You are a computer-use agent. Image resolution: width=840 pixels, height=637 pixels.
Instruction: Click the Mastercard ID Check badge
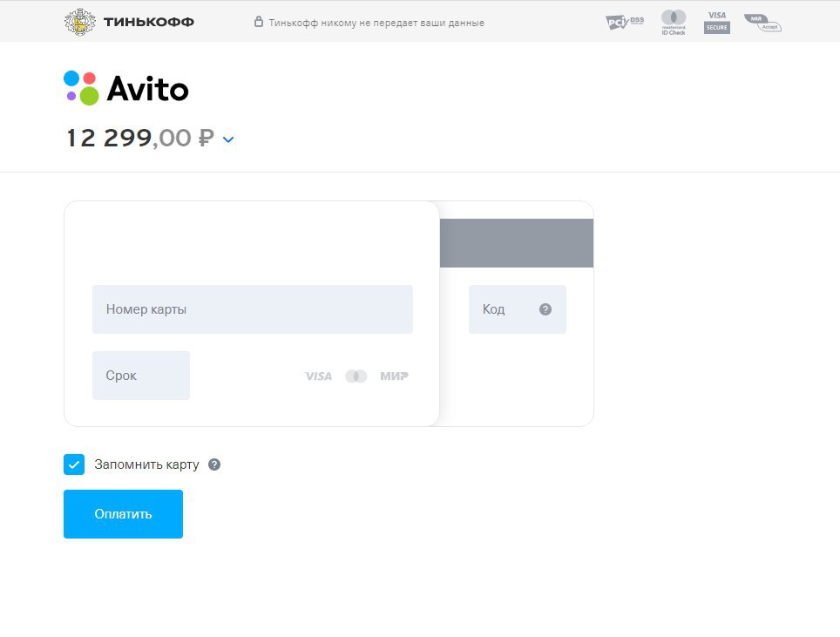674,23
